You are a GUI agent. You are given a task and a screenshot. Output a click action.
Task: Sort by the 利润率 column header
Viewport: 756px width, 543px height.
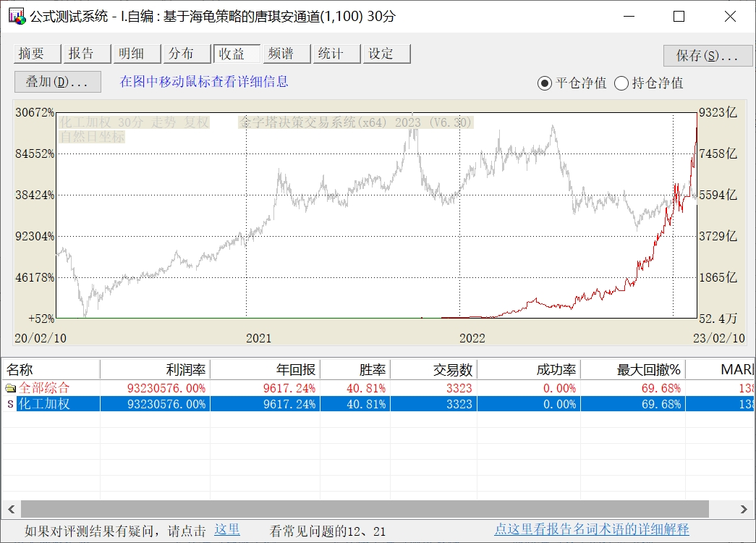pyautogui.click(x=155, y=370)
